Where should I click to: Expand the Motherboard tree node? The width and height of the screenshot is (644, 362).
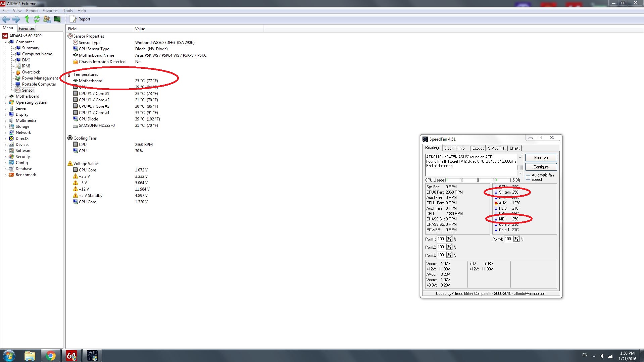[x=5, y=97]
